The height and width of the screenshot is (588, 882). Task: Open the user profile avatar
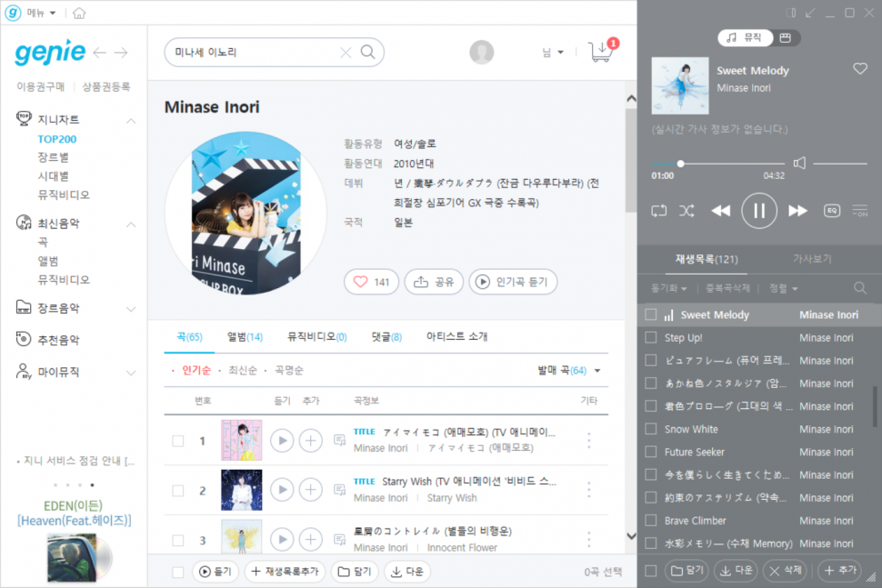click(482, 53)
